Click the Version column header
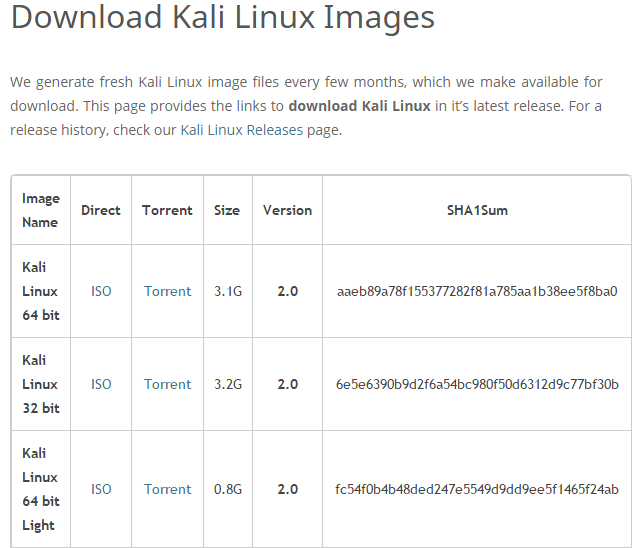The width and height of the screenshot is (632, 548). click(287, 210)
